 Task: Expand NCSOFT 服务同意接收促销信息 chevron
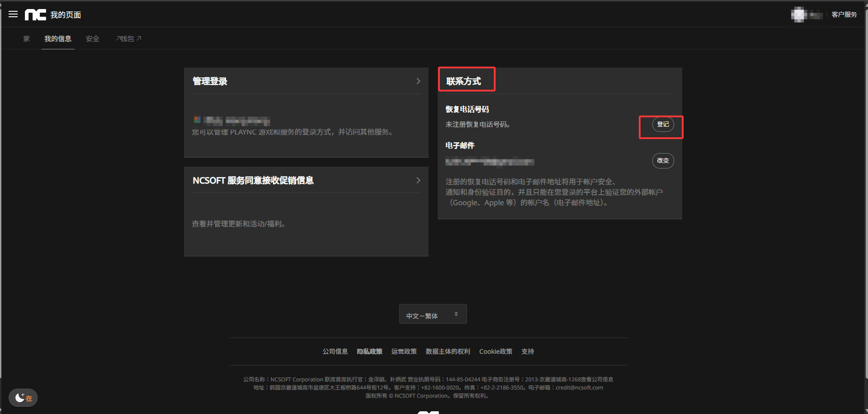point(418,180)
